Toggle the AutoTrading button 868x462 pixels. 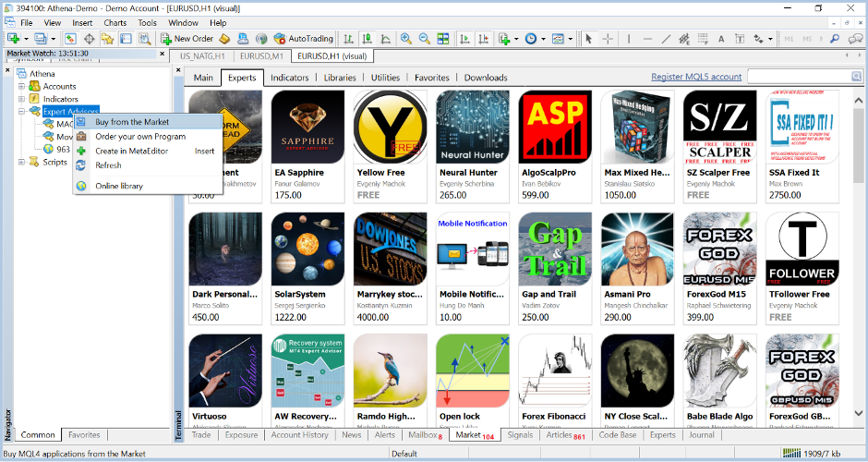tap(304, 39)
